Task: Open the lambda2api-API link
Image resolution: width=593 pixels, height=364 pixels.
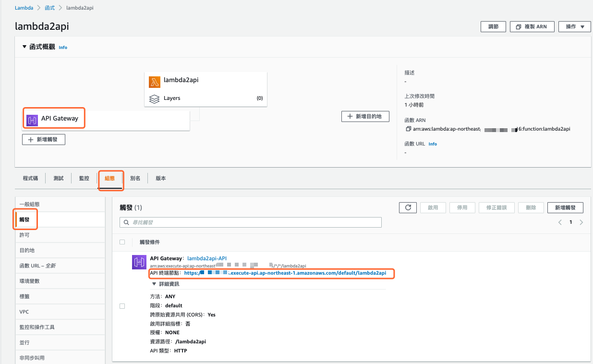Action: pyautogui.click(x=207, y=258)
